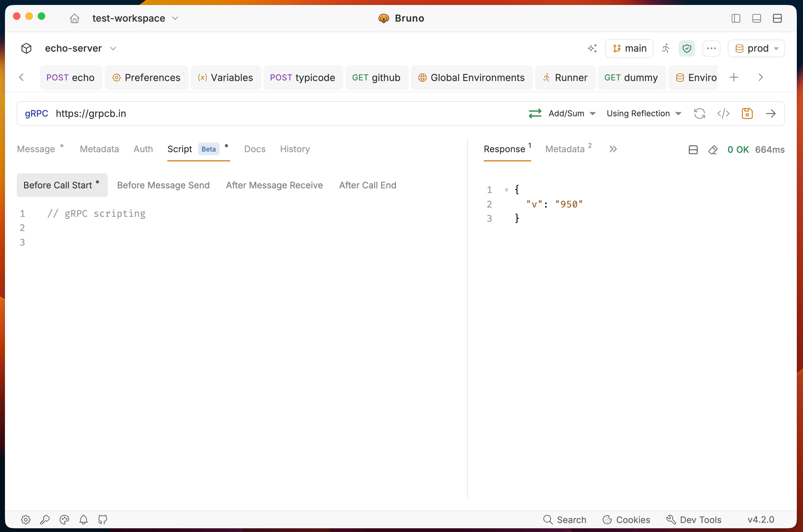Open the Add/Sum method dropdown

(x=572, y=113)
